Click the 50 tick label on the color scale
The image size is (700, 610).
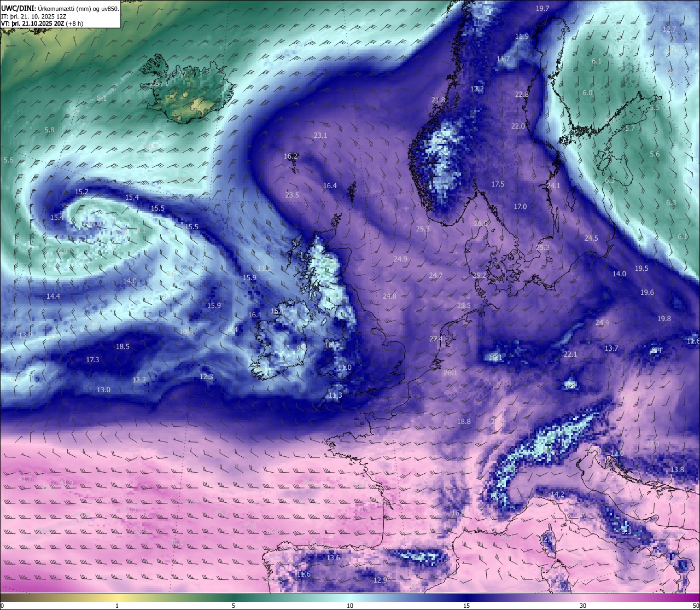pos(696,606)
